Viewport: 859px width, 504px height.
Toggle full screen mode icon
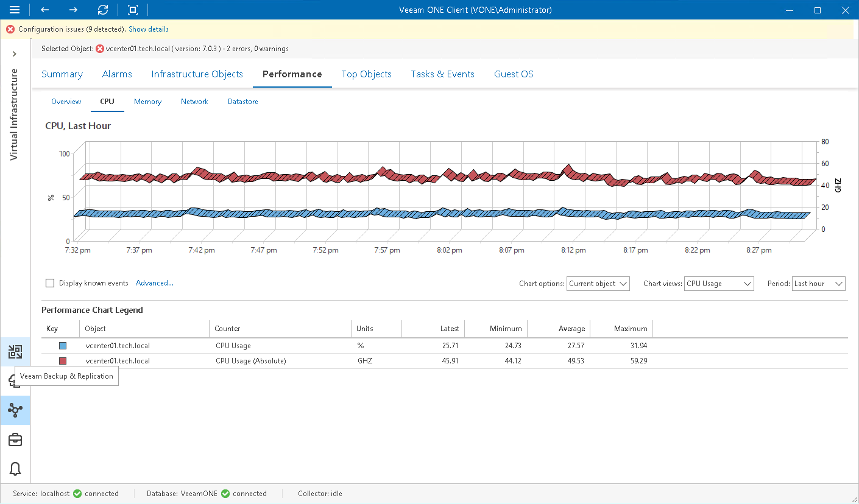(133, 10)
